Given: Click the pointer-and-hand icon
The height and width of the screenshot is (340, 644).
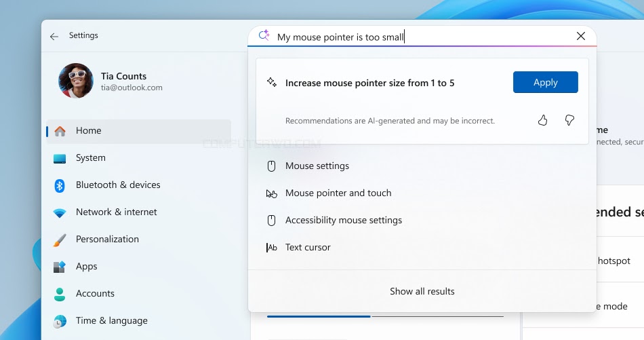Looking at the screenshot, I should [271, 193].
